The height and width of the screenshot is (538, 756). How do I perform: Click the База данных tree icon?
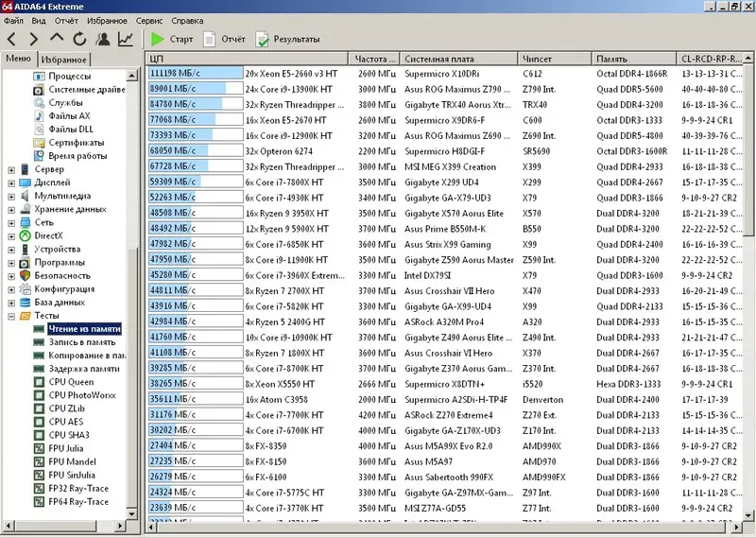coord(26,303)
